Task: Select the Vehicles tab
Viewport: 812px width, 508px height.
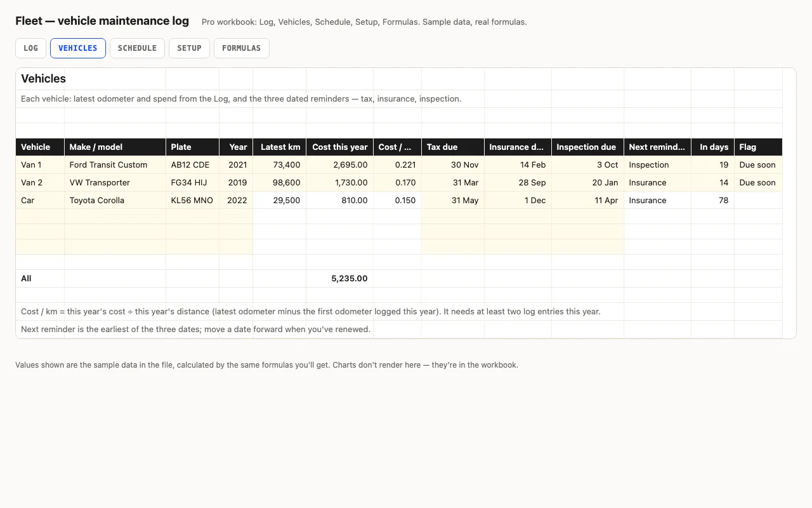Action: coord(78,48)
